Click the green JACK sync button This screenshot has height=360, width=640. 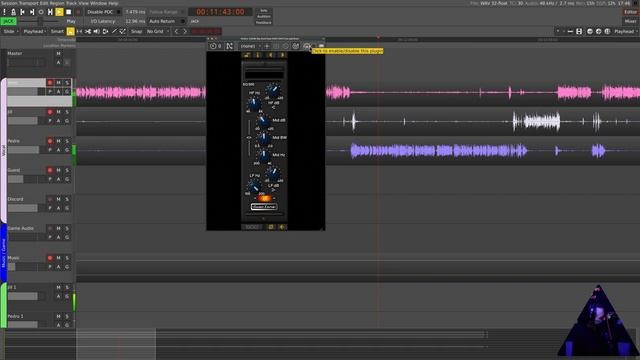[x=9, y=21]
